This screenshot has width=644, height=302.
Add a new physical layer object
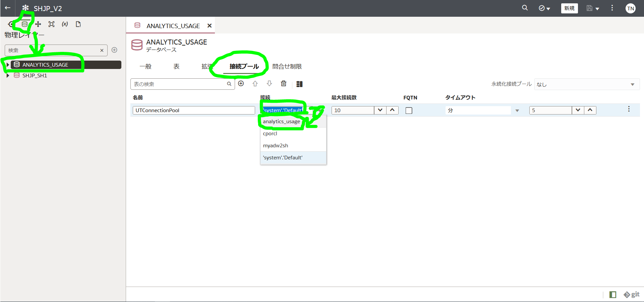click(x=114, y=50)
